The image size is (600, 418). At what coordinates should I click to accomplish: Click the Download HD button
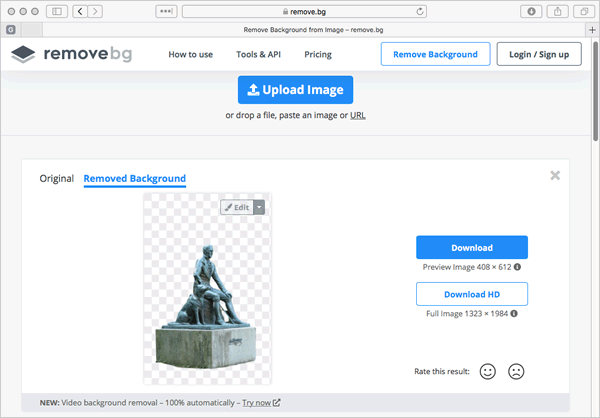point(471,294)
